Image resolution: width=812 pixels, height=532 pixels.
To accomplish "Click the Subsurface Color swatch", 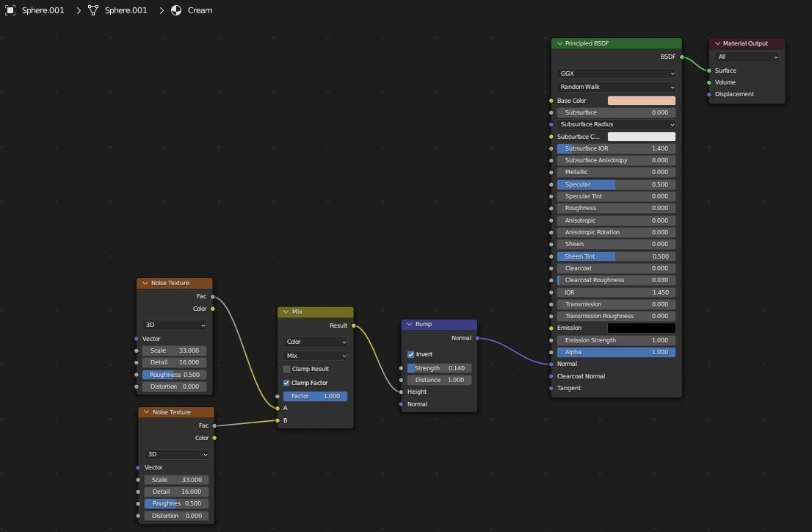I will pos(641,137).
